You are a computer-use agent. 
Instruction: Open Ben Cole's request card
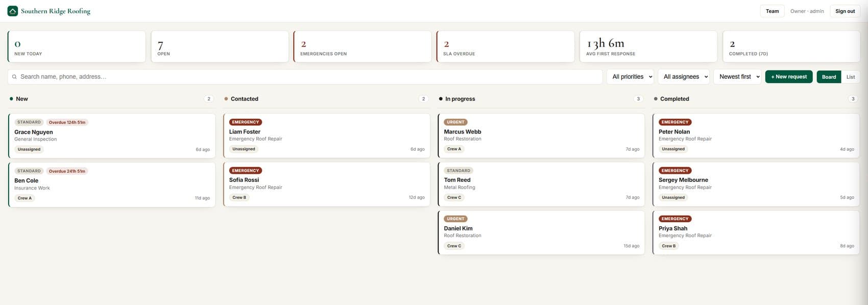point(112,184)
